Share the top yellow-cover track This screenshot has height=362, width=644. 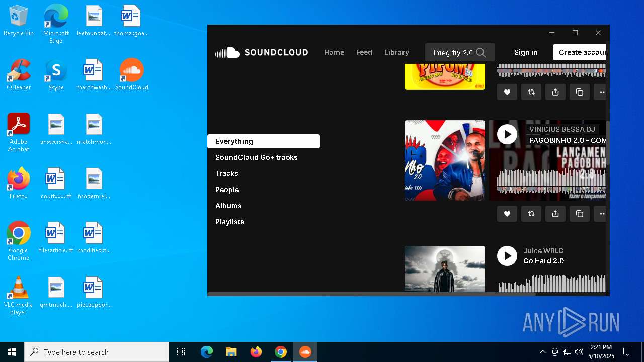click(555, 92)
